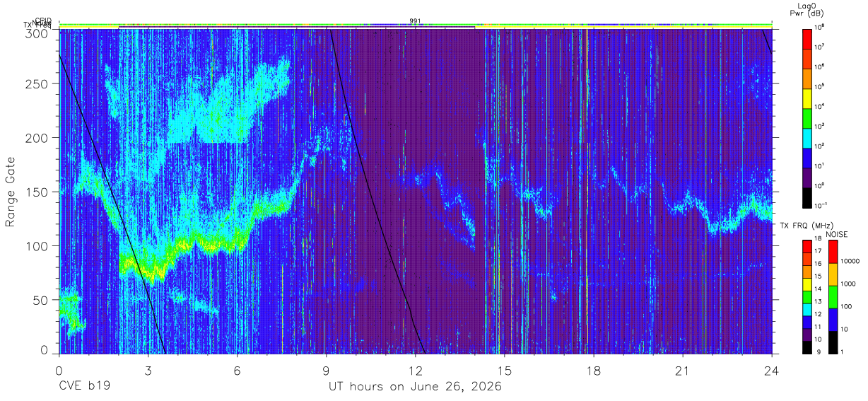The height and width of the screenshot is (401, 868).
Task: Click the '10^0' label on the power colorbar
Action: point(820,185)
